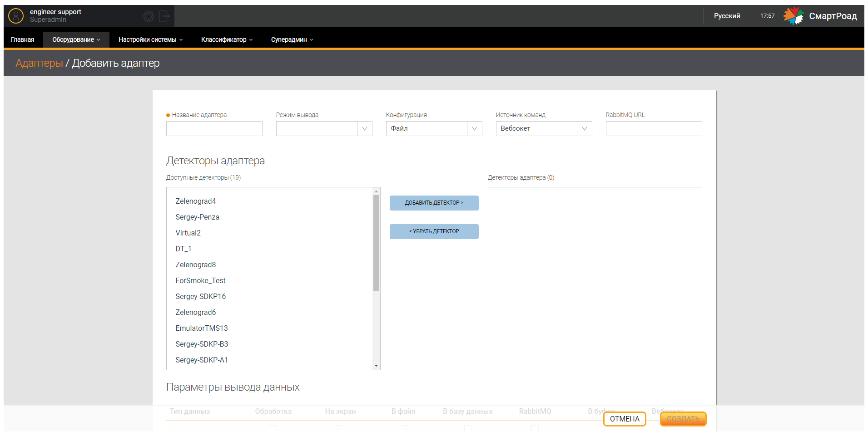Click the detector list scroll-up arrow
This screenshot has width=868, height=436.
click(376, 191)
